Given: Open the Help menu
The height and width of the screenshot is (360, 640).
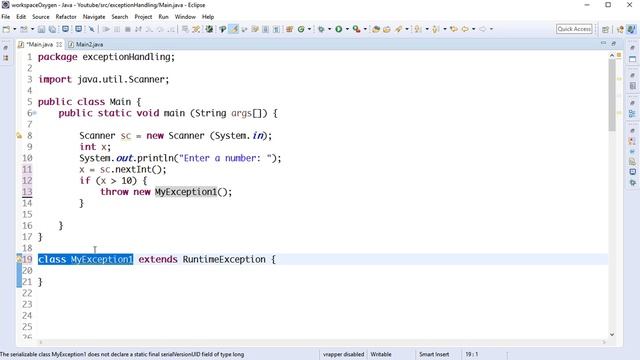Looking at the screenshot, I should [x=208, y=17].
